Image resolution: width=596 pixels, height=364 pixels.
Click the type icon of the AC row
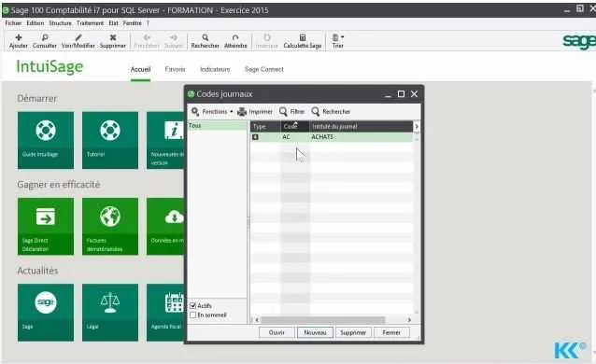(x=255, y=137)
